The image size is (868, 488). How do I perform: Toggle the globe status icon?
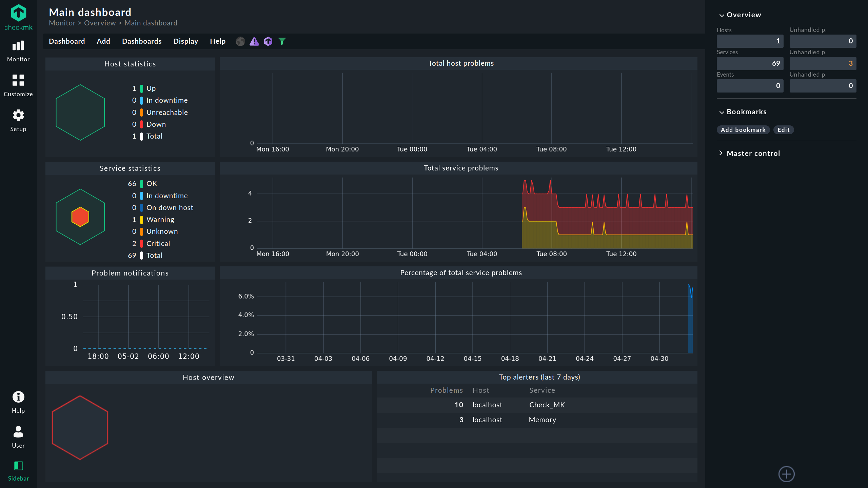pos(240,41)
